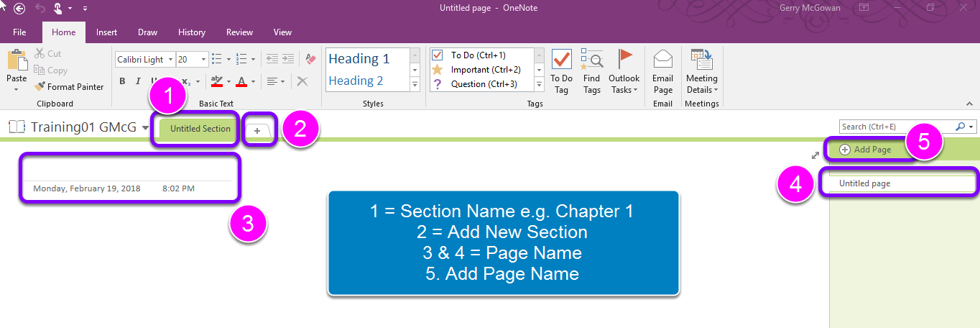This screenshot has width=980, height=328.
Task: Toggle Touch/Mouse mode hand icon
Action: [57, 9]
